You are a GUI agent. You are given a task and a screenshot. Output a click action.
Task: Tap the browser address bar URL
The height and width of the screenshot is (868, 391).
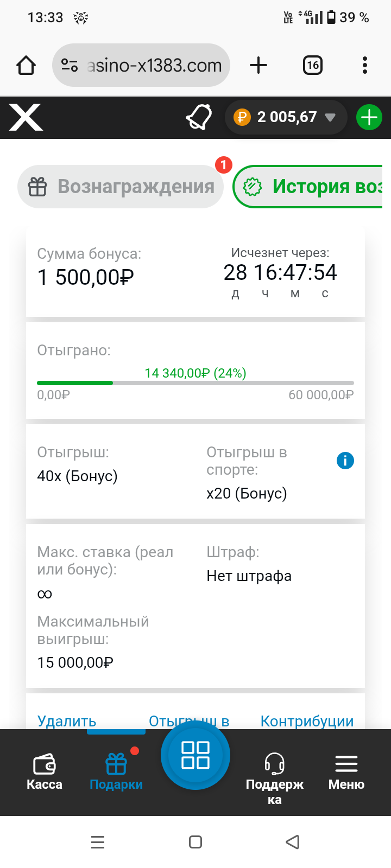coord(154,66)
